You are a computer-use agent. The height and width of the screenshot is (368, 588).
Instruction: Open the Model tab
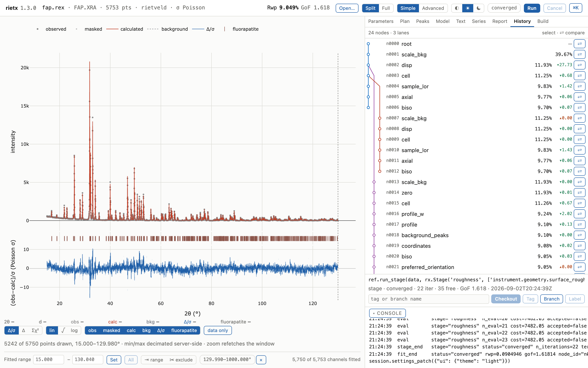(x=442, y=21)
